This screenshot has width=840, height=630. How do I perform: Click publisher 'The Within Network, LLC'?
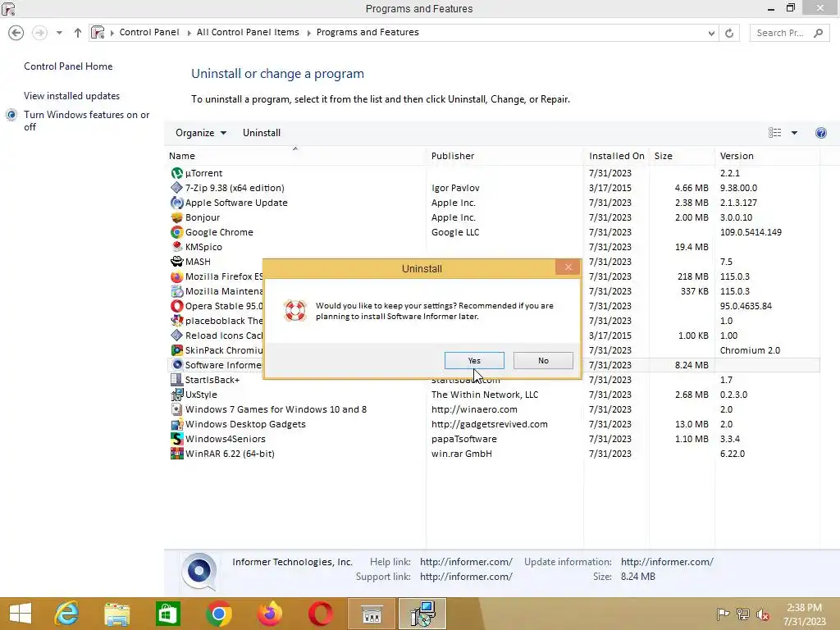coord(485,395)
